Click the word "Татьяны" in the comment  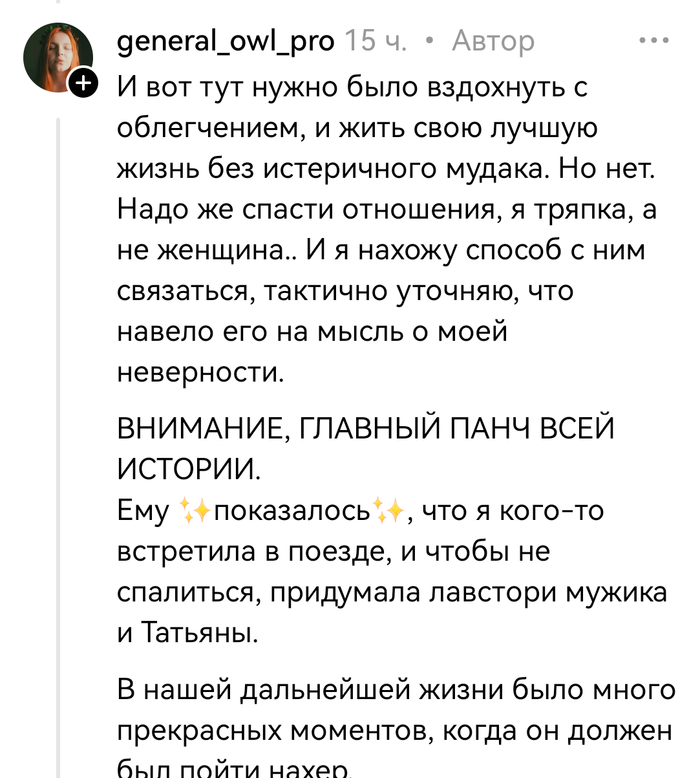click(x=203, y=632)
